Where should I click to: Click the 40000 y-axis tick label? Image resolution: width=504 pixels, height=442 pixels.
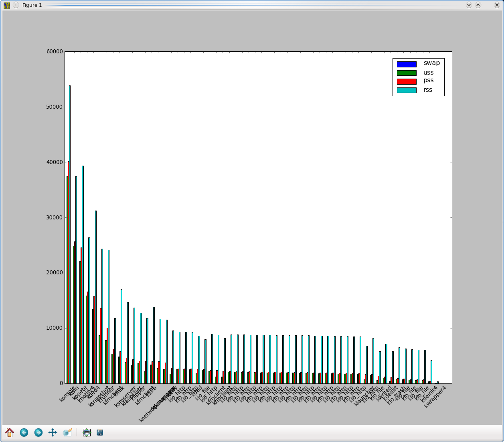click(55, 162)
